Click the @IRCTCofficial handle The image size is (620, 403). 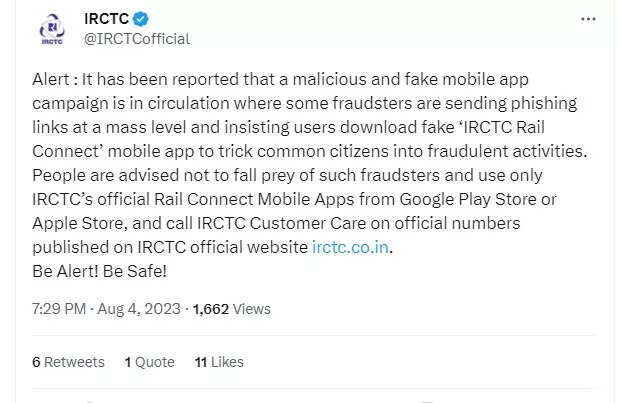pos(137,39)
